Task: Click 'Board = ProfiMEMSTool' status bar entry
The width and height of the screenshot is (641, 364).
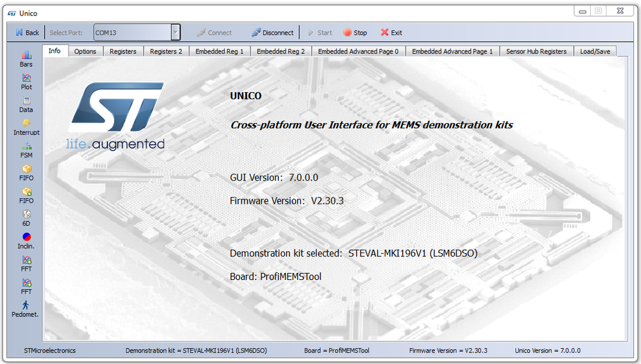Action: [337, 351]
